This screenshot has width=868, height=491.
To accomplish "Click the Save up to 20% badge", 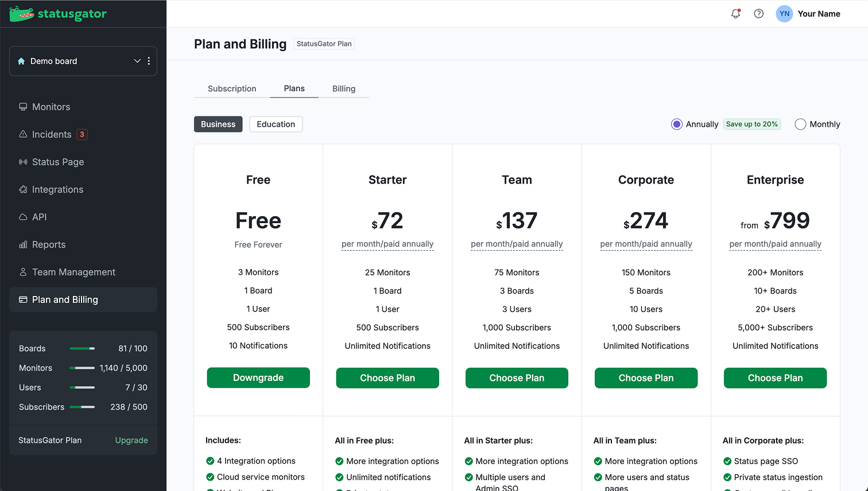I will click(x=751, y=124).
